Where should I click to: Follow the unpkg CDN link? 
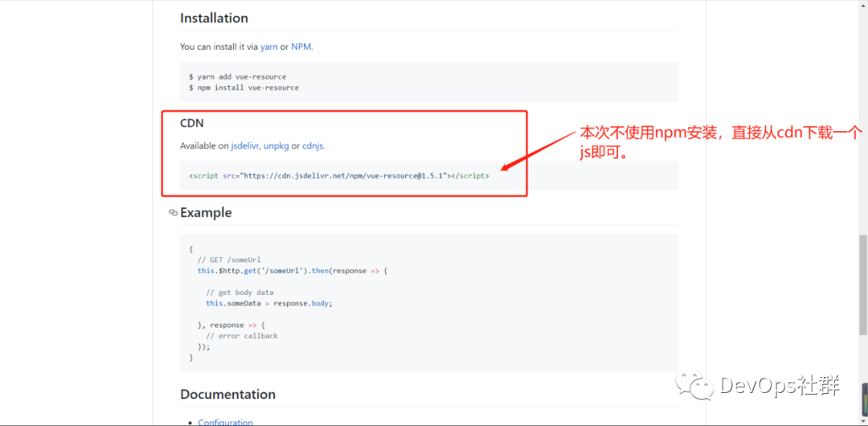tap(276, 146)
